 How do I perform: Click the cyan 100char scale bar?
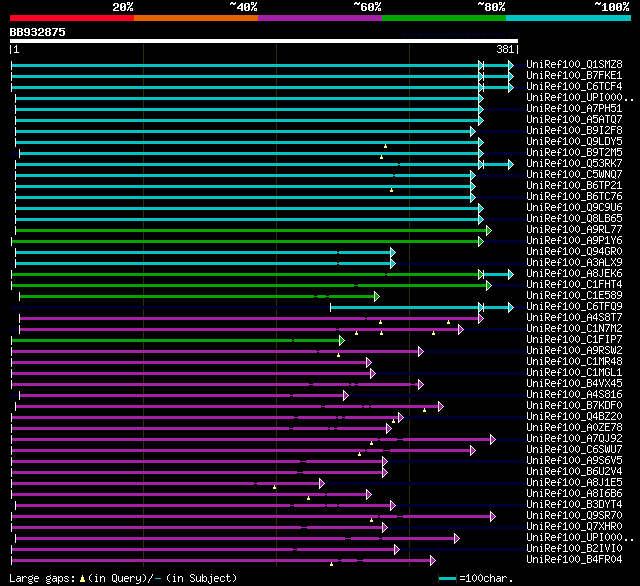447,579
